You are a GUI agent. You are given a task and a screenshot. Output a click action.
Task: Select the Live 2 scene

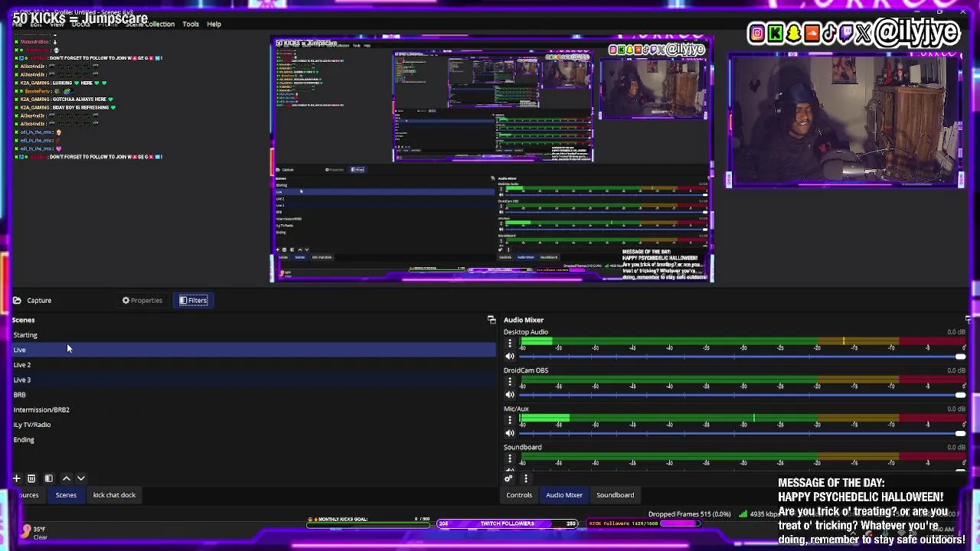pyautogui.click(x=253, y=365)
